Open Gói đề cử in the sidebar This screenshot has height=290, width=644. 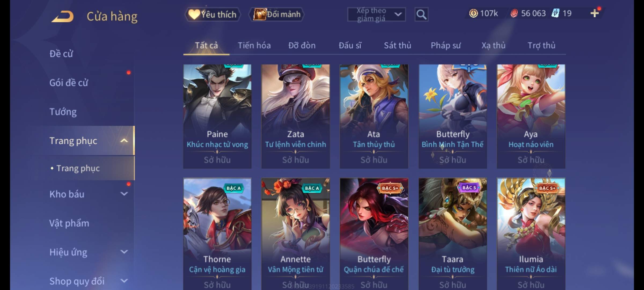69,83
